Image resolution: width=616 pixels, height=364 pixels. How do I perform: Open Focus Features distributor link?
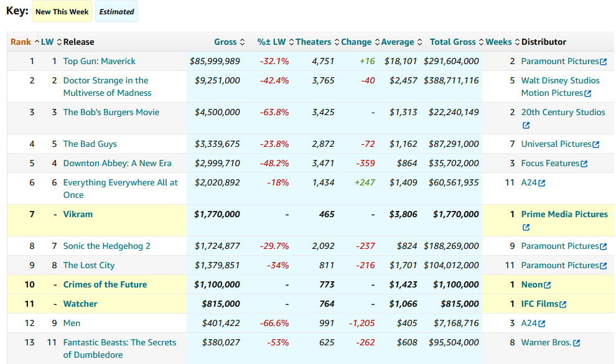click(x=550, y=164)
